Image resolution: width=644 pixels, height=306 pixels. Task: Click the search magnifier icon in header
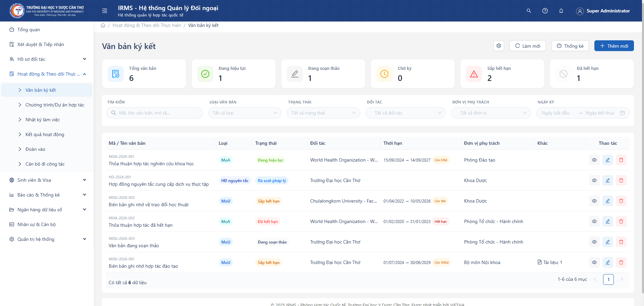[529, 11]
